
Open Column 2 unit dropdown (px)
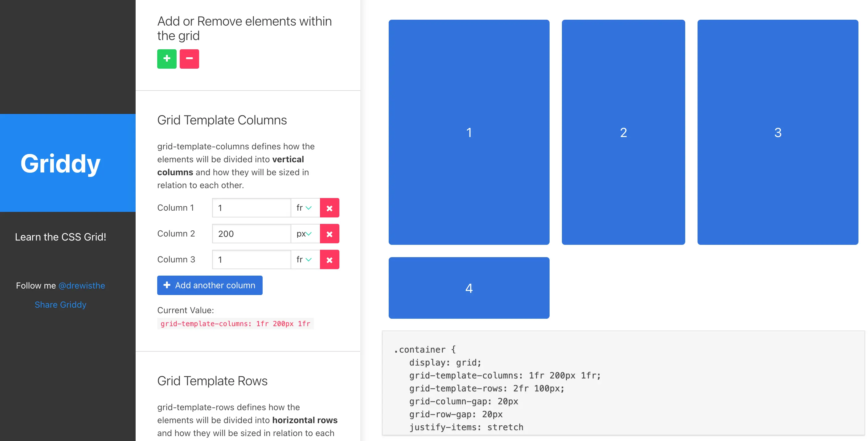click(x=305, y=234)
